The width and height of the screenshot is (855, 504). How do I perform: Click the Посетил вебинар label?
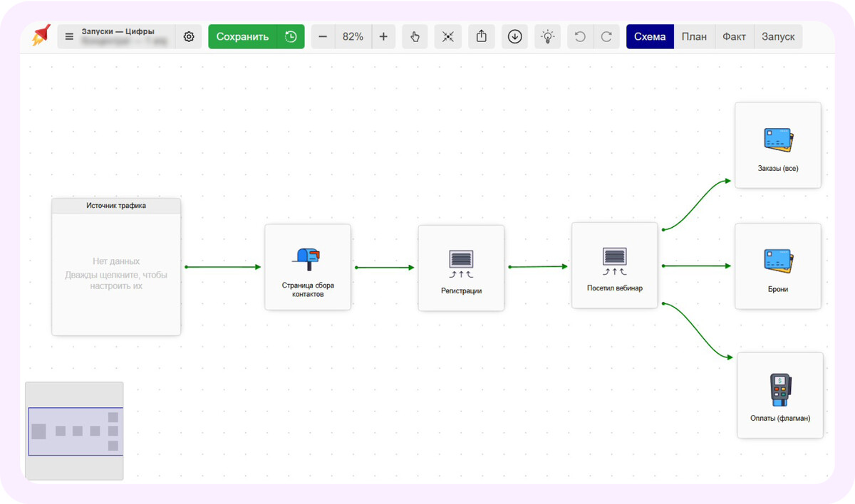click(615, 288)
